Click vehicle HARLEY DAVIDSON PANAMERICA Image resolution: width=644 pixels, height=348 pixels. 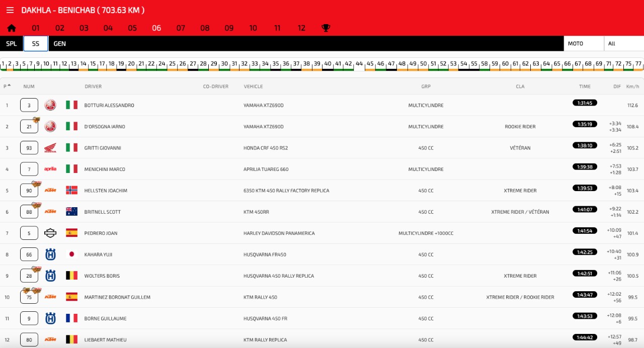point(279,233)
